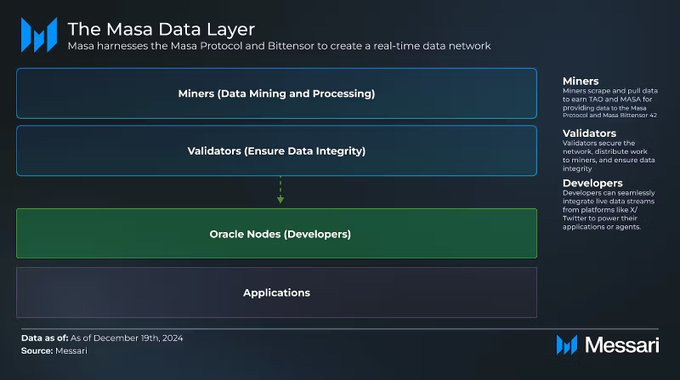Click the developers description about live data streams
Image resolution: width=680 pixels, height=380 pixels.
pyautogui.click(x=609, y=210)
